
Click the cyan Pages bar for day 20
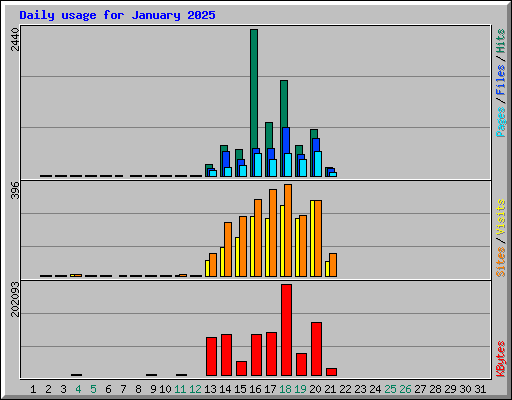[x=318, y=164]
